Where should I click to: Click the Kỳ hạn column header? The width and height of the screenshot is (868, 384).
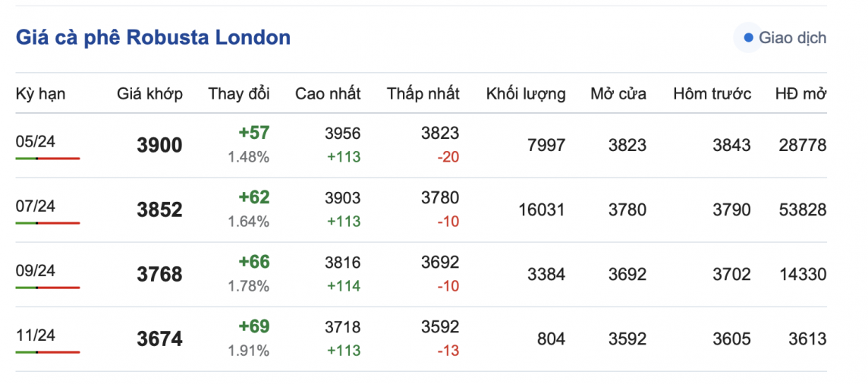(40, 94)
